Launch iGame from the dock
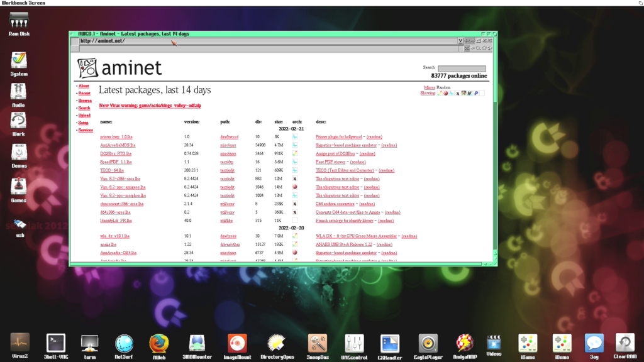 [x=528, y=347]
